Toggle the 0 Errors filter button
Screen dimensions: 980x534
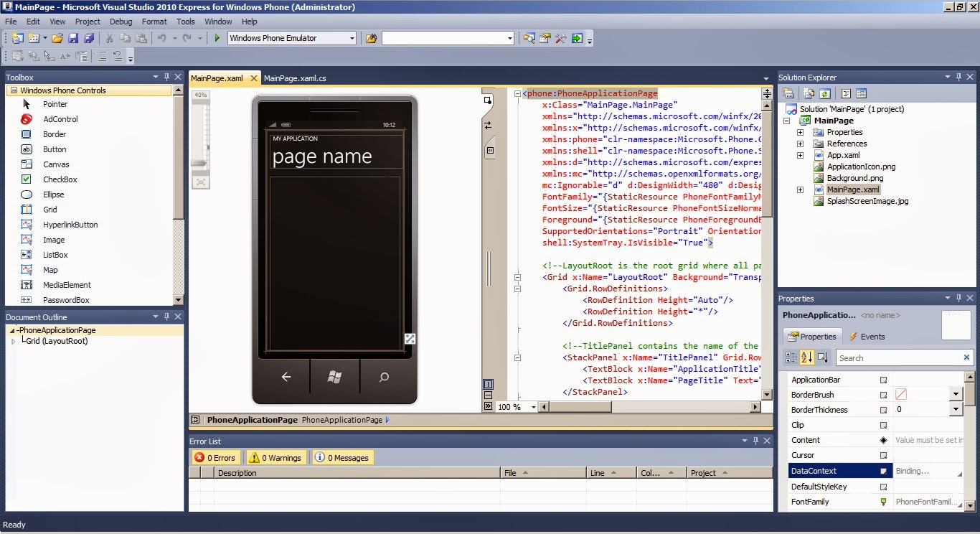(217, 457)
